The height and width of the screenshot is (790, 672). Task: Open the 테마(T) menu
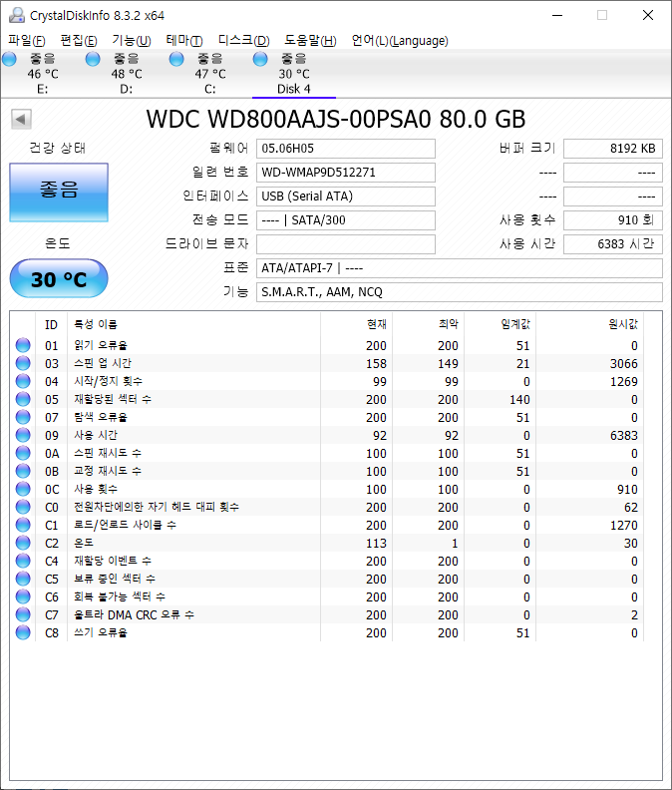[184, 40]
